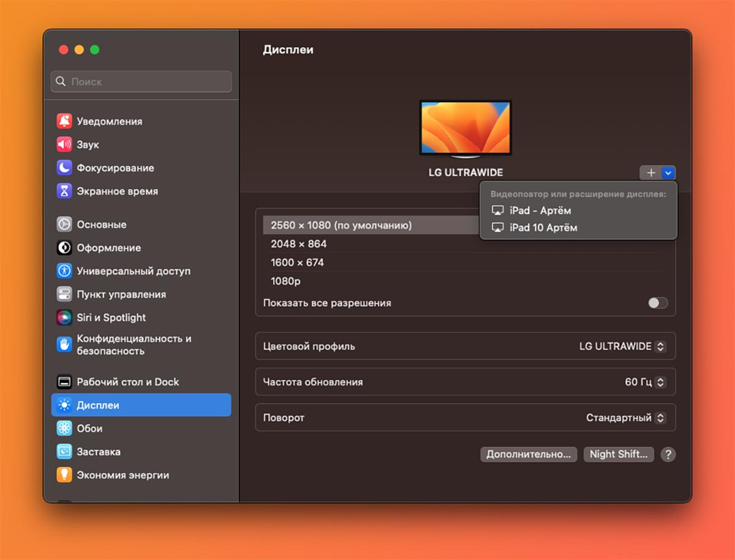This screenshot has width=735, height=560.
Task: Click the Дополнительно... button
Action: tap(529, 454)
